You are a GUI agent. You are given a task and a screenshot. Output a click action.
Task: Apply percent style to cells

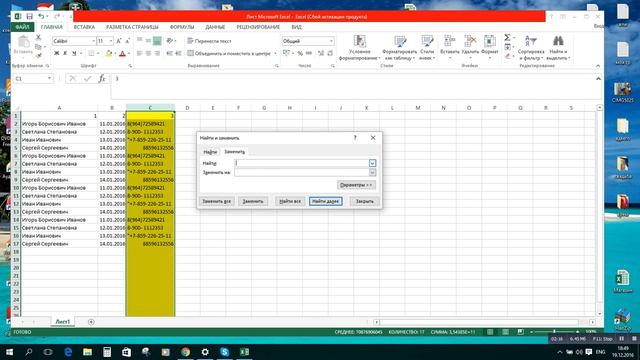(x=300, y=53)
